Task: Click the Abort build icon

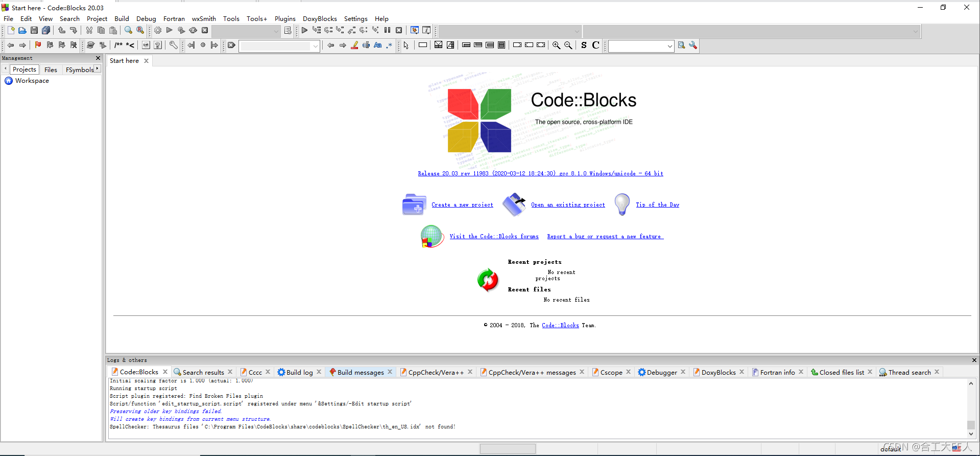Action: pos(205,31)
